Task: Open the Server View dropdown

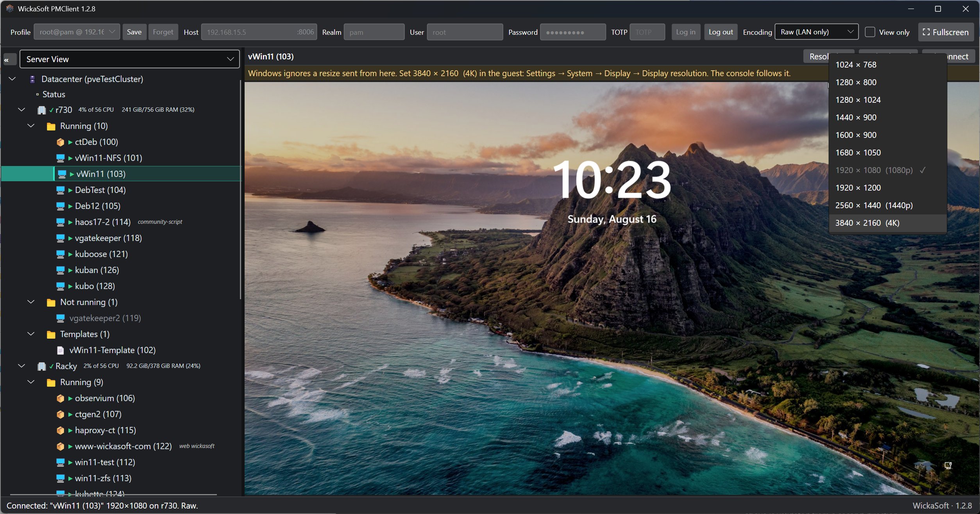Action: [x=129, y=59]
